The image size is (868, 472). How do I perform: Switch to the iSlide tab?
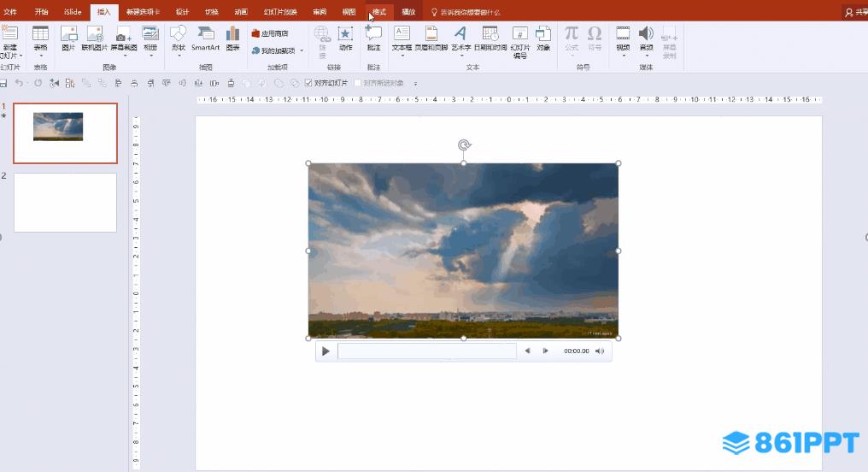click(x=73, y=12)
